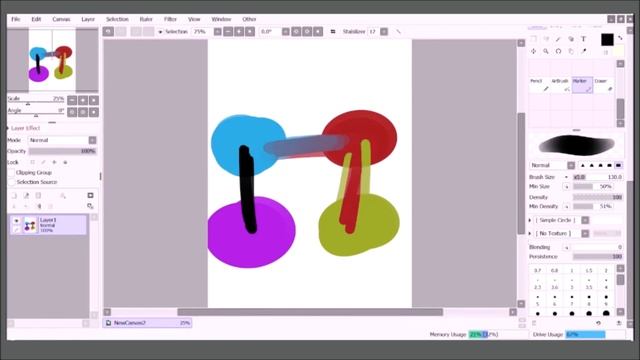640x360 pixels.
Task: Open the Ruler menu
Action: pyautogui.click(x=146, y=19)
